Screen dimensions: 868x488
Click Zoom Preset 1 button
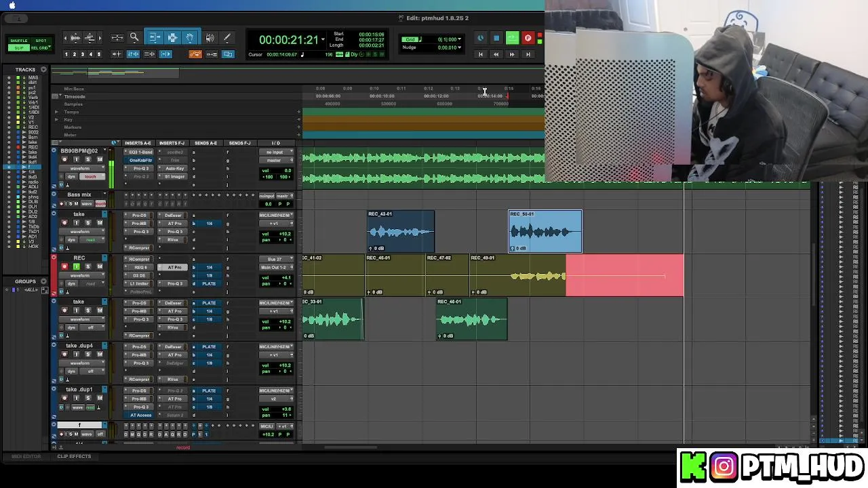coord(66,54)
